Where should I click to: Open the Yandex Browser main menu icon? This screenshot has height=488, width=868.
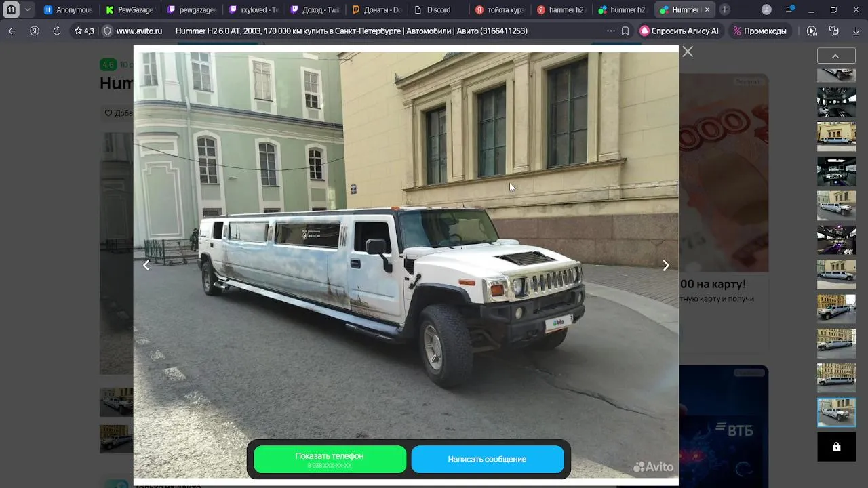click(x=790, y=9)
